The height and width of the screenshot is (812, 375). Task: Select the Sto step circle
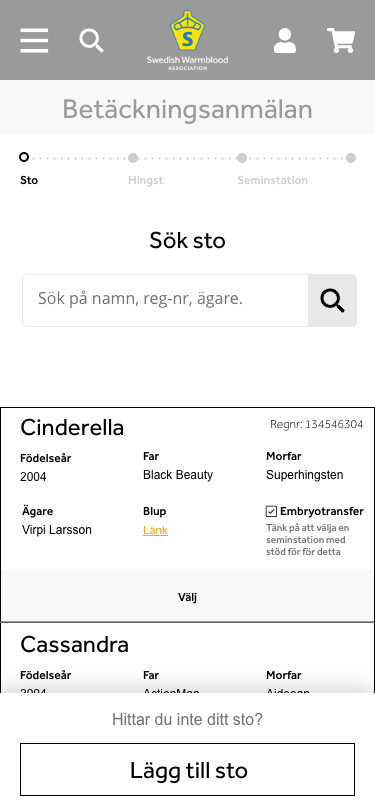click(24, 157)
